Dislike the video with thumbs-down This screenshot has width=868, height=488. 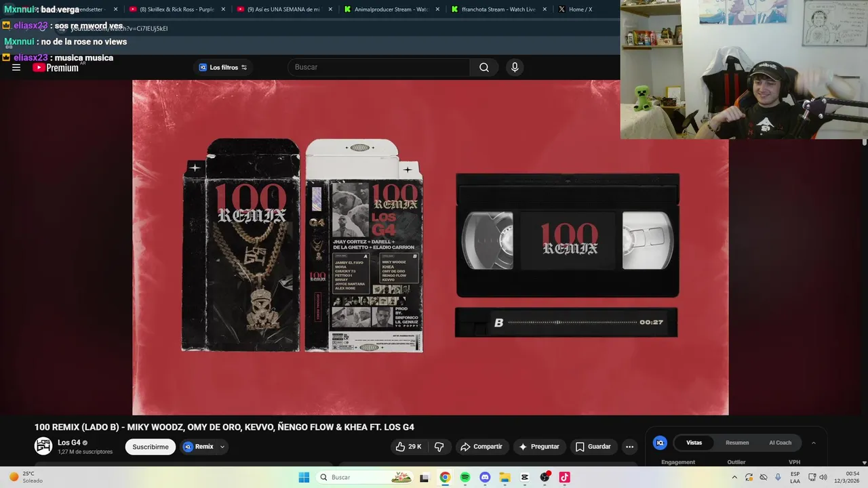[439, 447]
